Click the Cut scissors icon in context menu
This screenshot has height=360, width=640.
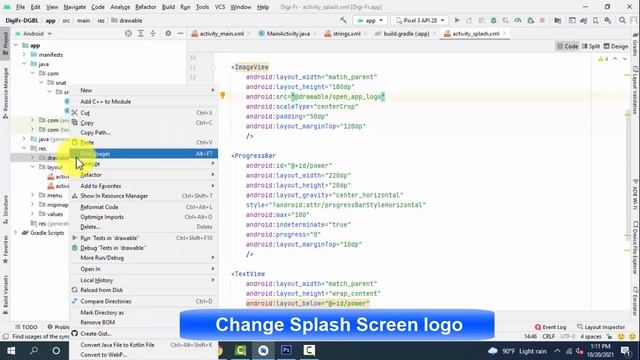[74, 113]
